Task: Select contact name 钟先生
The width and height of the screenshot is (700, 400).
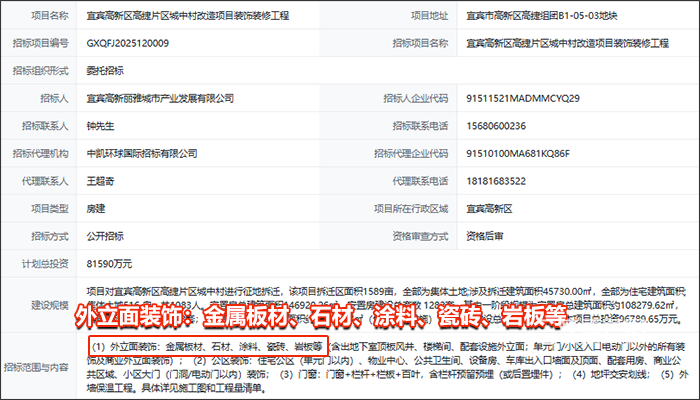Action: (100, 126)
